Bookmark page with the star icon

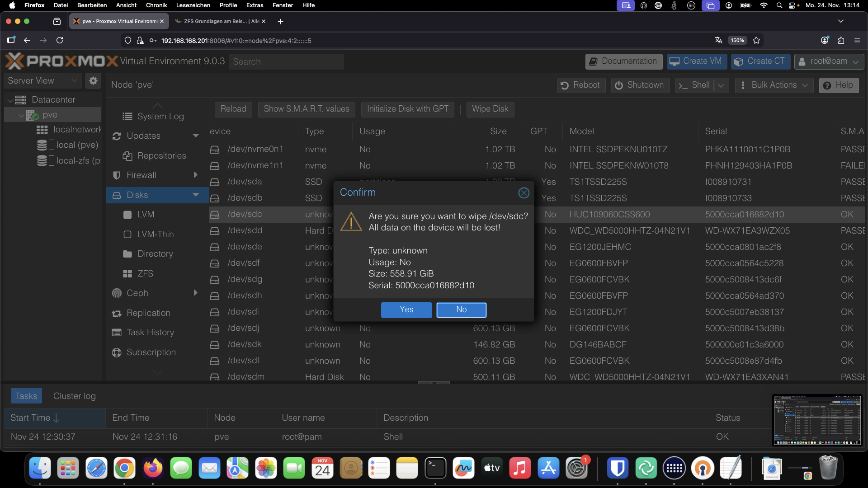click(x=756, y=40)
